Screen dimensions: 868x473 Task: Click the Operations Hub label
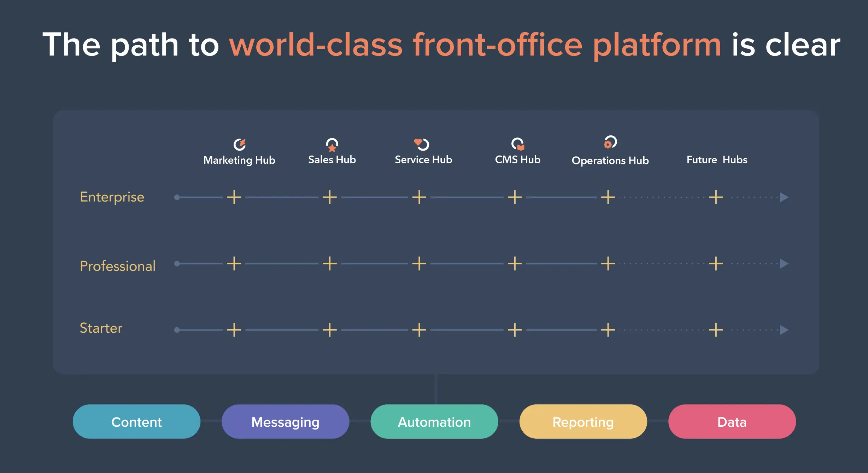pos(610,160)
